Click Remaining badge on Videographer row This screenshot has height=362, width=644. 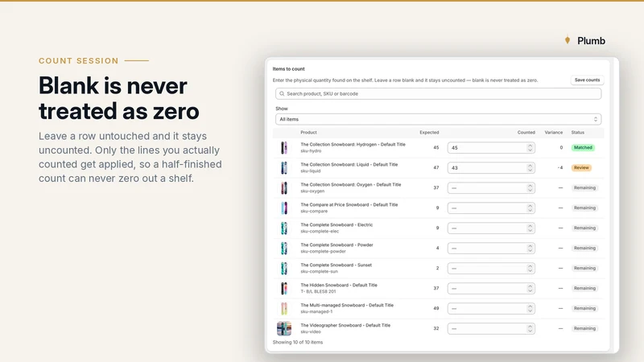[584, 329]
